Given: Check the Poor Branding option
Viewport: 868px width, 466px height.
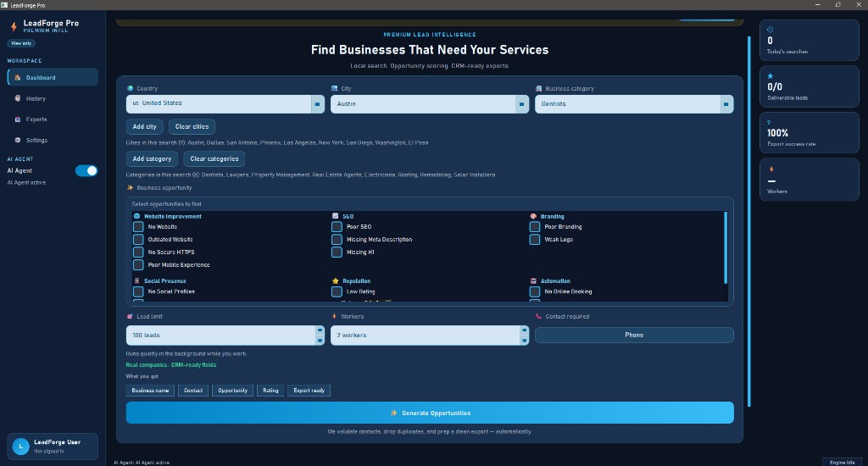Looking at the screenshot, I should point(535,227).
